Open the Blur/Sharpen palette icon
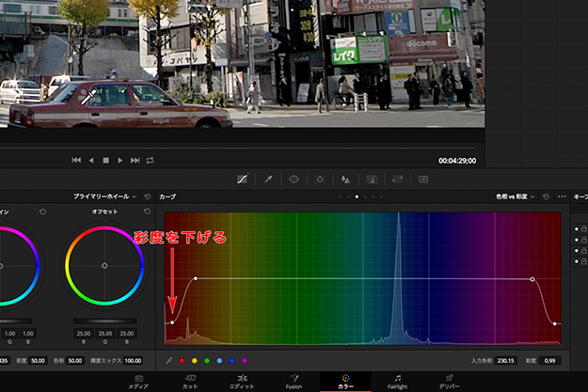Screen dimensions: 588x392 pos(345,179)
